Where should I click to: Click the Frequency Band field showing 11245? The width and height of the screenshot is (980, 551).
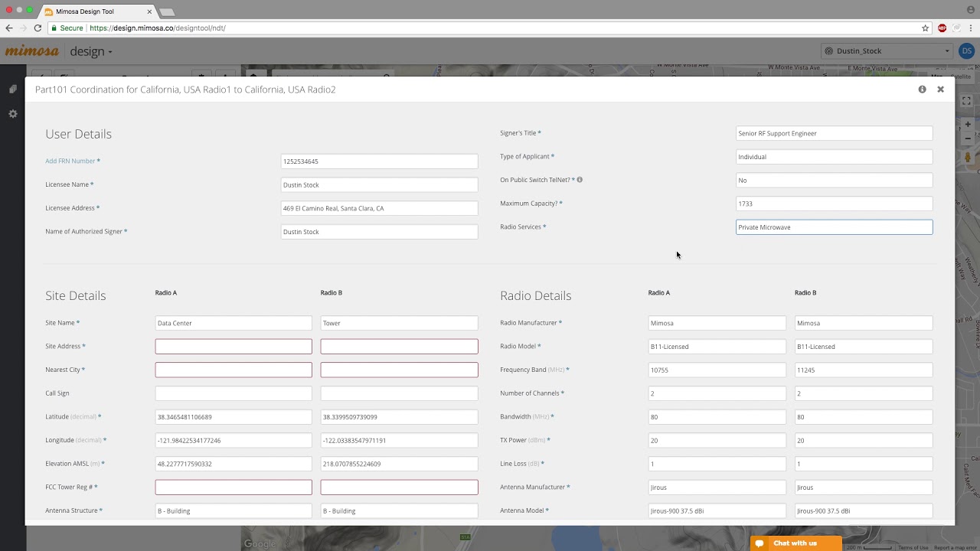(864, 370)
